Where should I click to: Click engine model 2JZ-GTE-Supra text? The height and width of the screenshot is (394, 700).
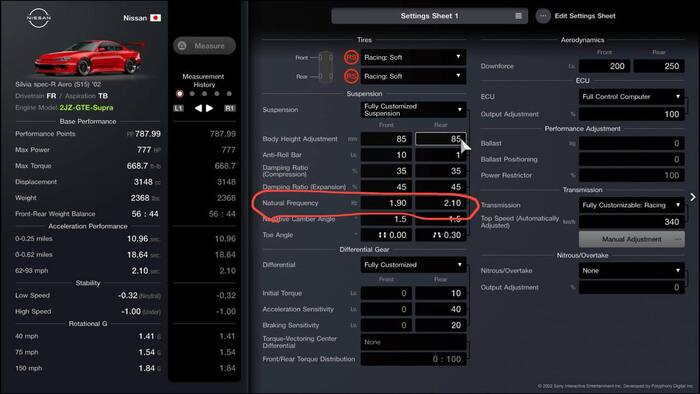click(86, 108)
